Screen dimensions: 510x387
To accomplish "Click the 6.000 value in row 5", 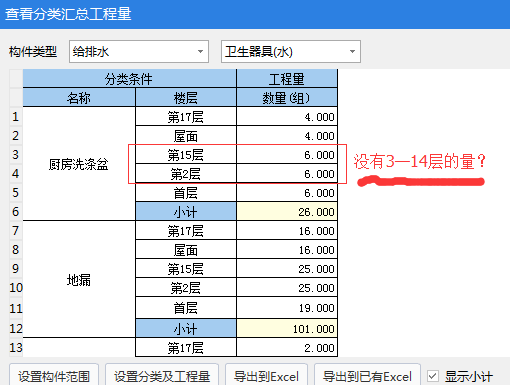I will point(287,193).
